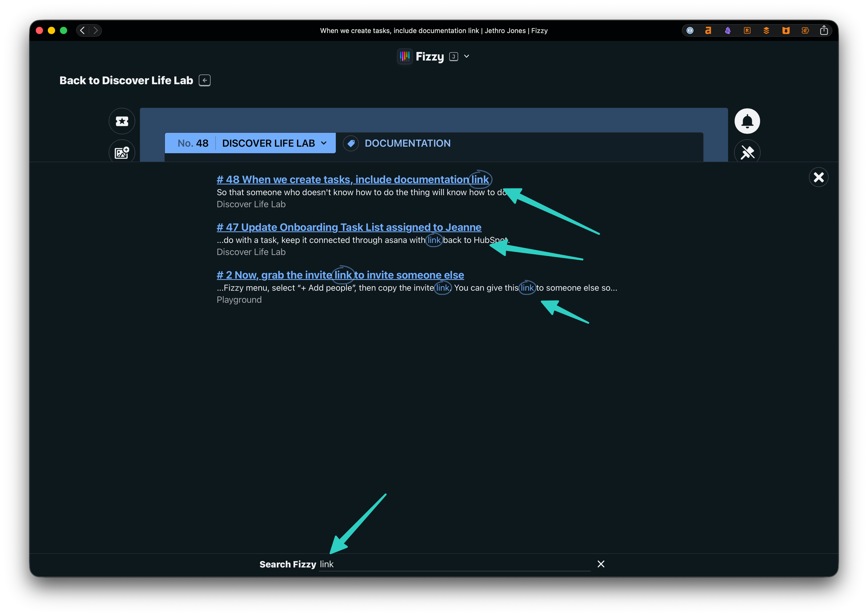Click the 1Password extension icon

690,30
